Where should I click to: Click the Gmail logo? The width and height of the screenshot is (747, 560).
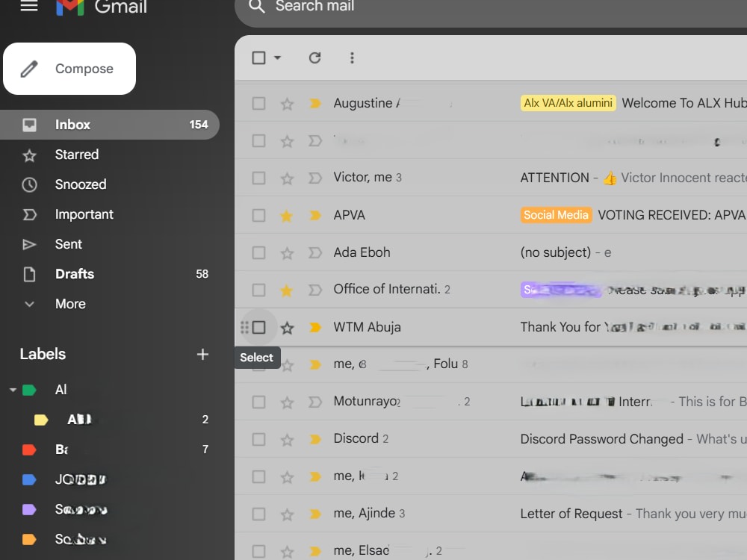(102, 7)
